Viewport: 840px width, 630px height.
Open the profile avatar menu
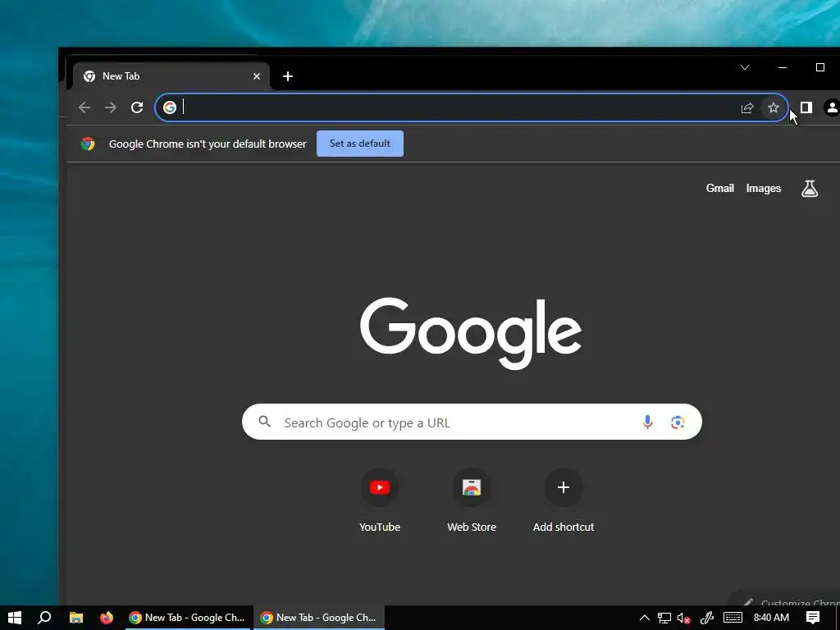[x=832, y=107]
